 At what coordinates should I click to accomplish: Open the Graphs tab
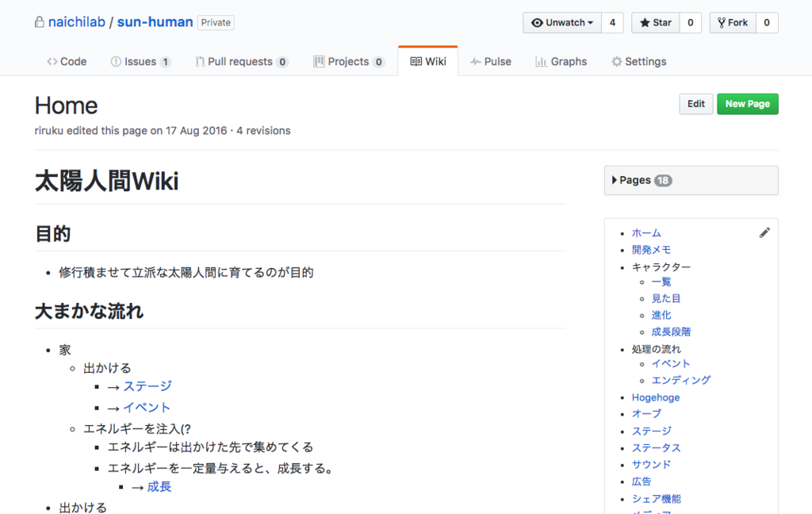click(x=561, y=62)
